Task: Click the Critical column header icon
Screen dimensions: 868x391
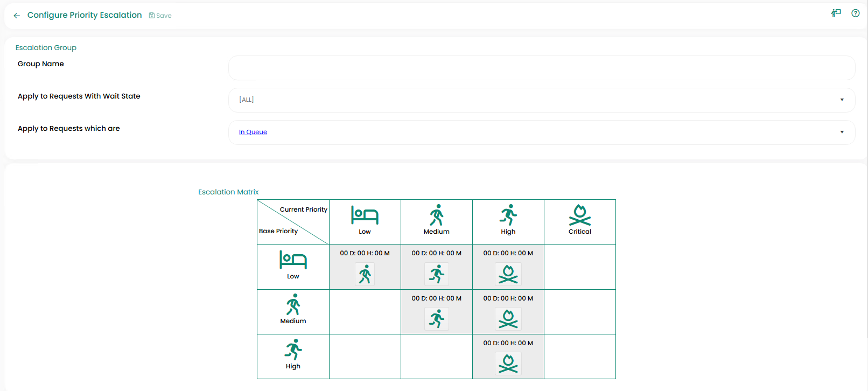Action: 580,215
